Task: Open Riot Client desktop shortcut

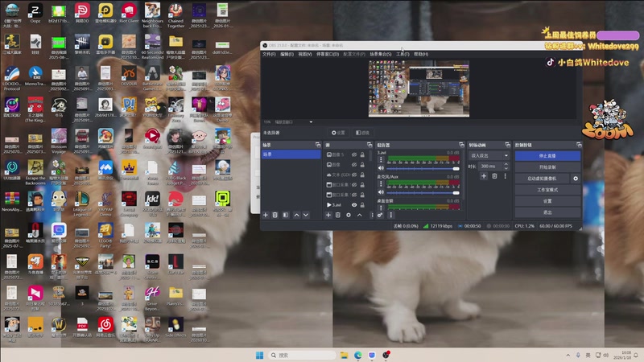Action: pyautogui.click(x=129, y=13)
